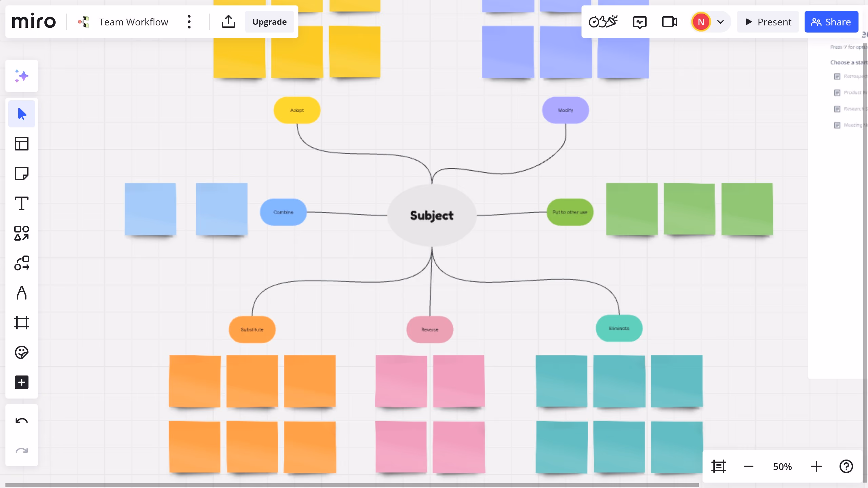Click the horizontal scrollbar at bottom
Image resolution: width=868 pixels, height=488 pixels.
(352, 485)
